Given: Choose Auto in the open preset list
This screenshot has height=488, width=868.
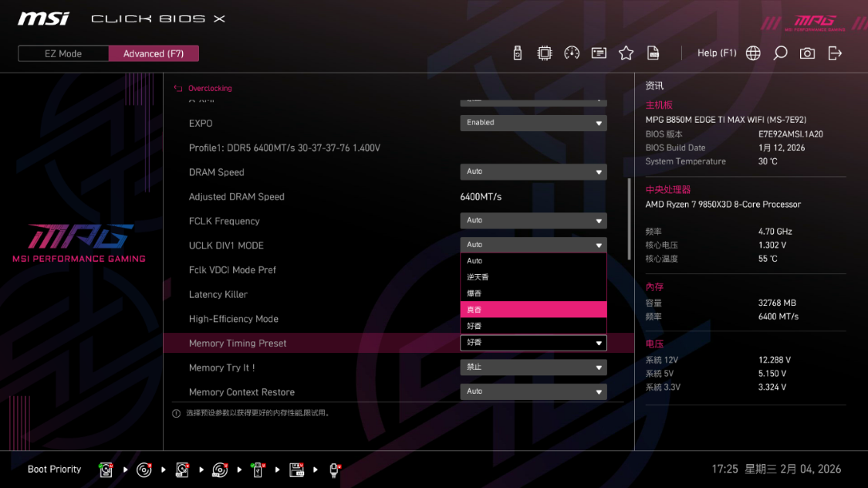Looking at the screenshot, I should tap(533, 261).
